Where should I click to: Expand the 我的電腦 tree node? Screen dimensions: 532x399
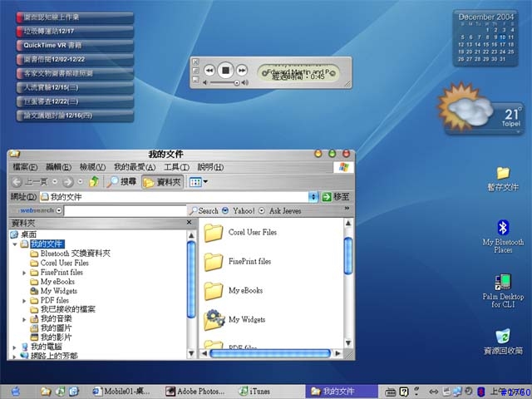(x=15, y=347)
